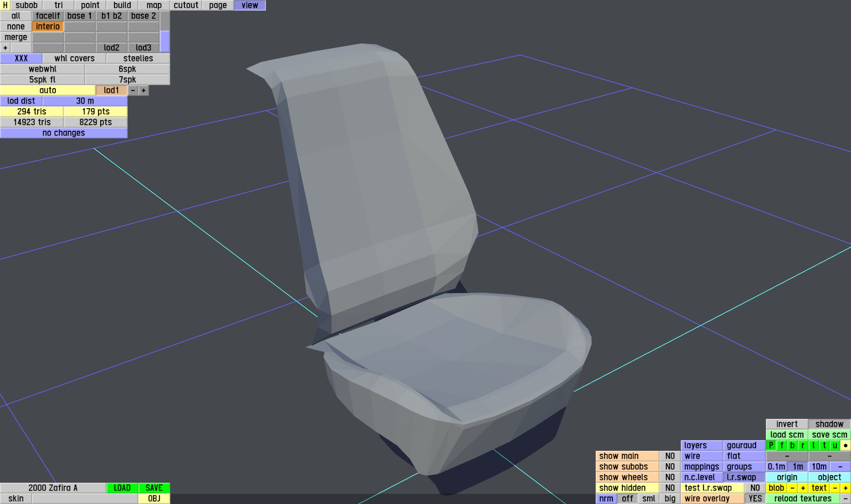Screen dimensions: 851x504
Task: Select the t top view button
Action: click(824, 445)
